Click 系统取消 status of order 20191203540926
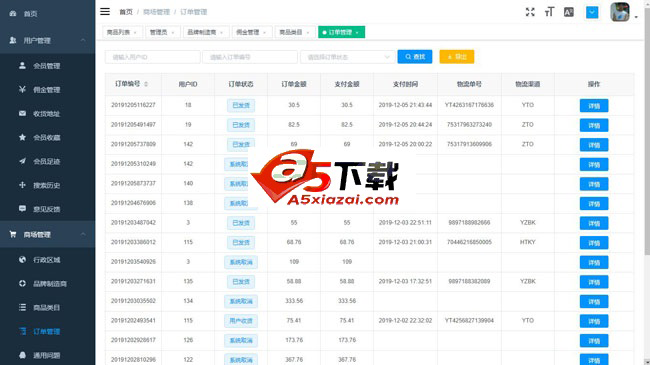Viewport: 650px width, 365px height. point(241,262)
